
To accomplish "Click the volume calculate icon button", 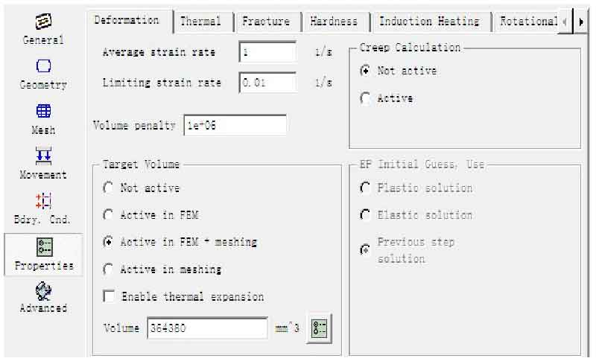I will coord(319,328).
